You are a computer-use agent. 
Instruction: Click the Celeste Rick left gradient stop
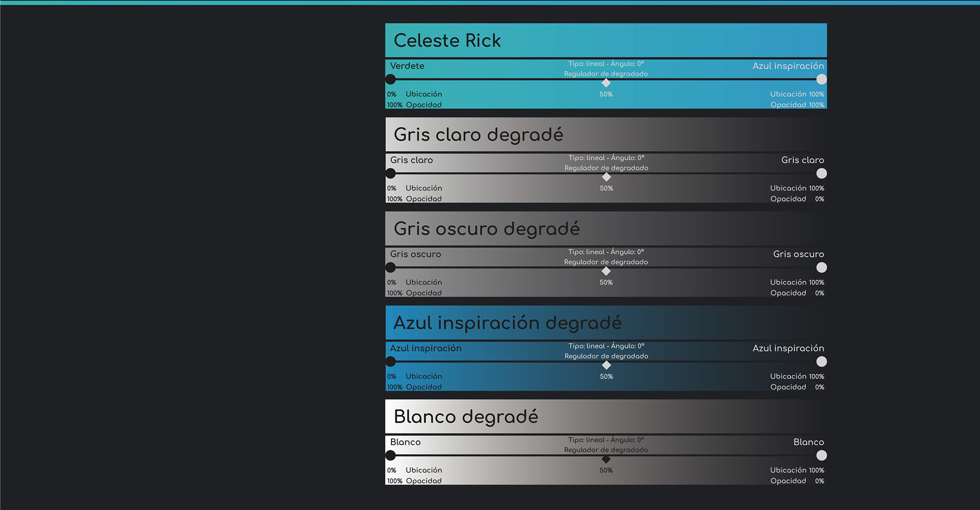[x=390, y=79]
